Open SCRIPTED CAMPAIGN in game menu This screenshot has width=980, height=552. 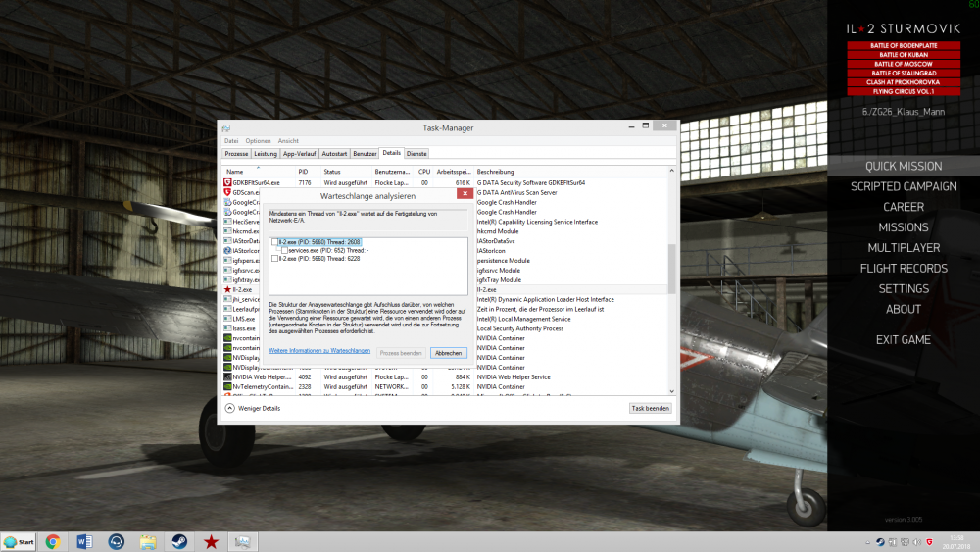[904, 186]
